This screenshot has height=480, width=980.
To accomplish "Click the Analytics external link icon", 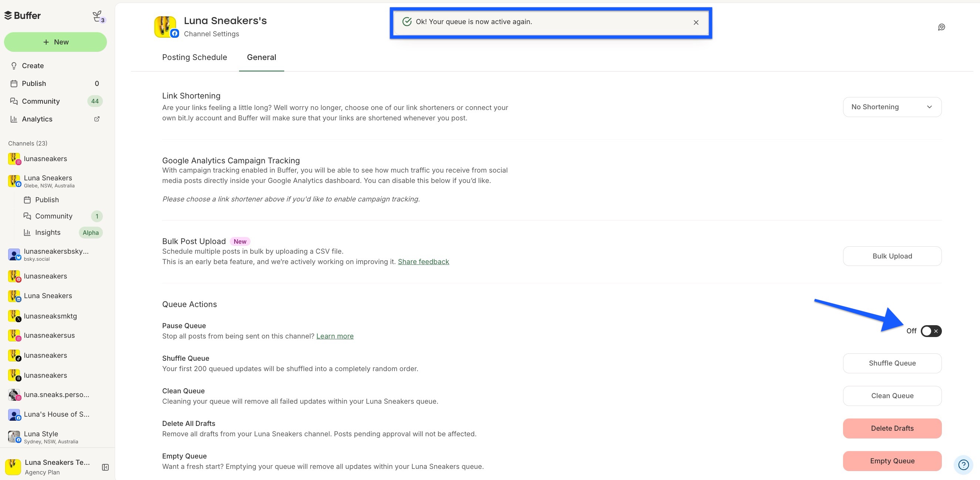I will (x=97, y=119).
